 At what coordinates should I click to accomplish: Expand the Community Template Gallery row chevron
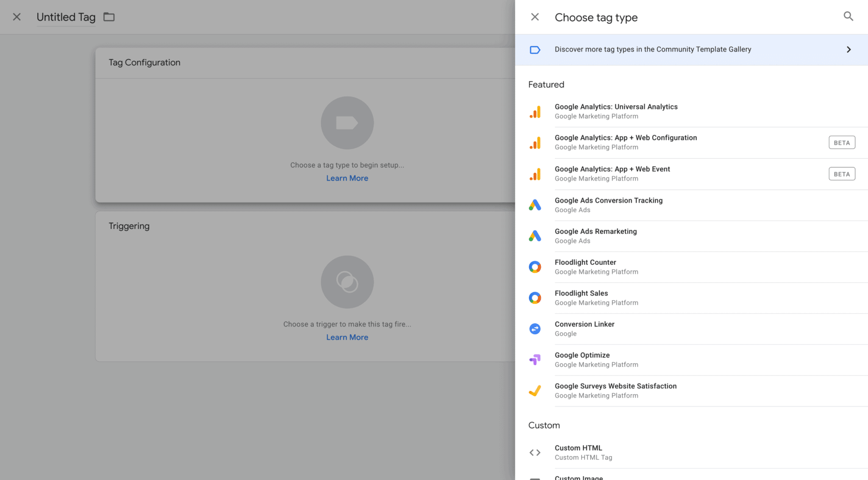[849, 50]
